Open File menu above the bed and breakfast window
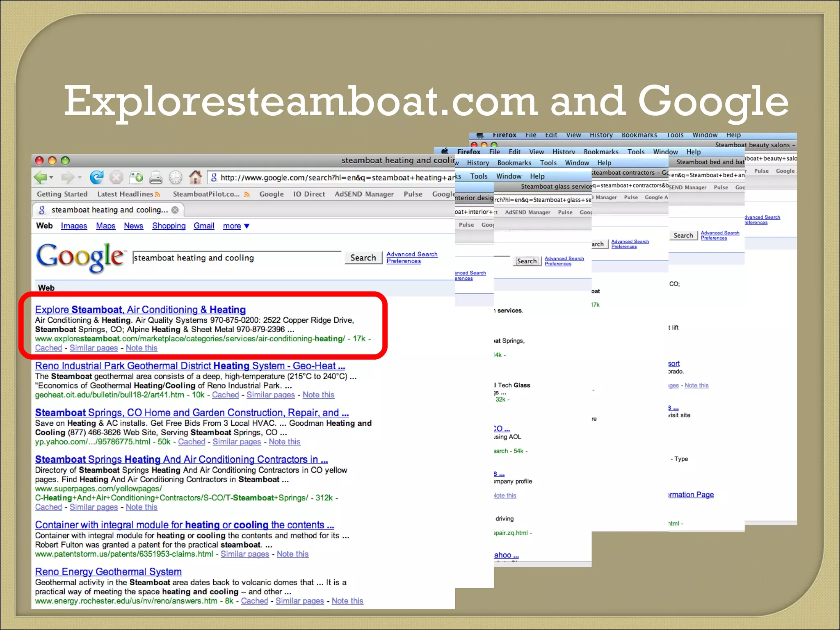 (494, 152)
